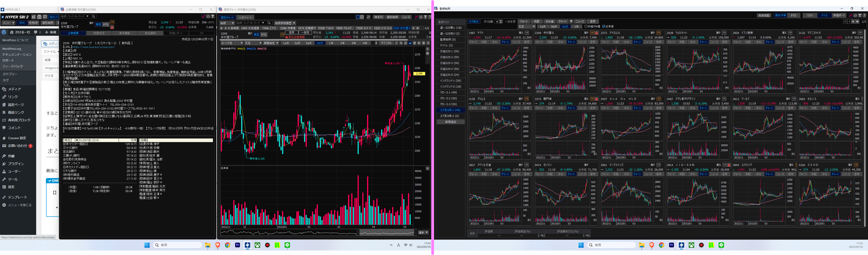Click search magnifier in 企業情報 window
This screenshot has width=868, height=255.
[x=93, y=16]
